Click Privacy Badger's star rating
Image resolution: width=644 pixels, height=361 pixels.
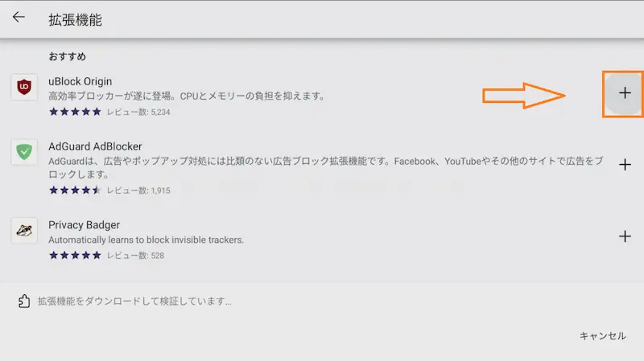75,255
